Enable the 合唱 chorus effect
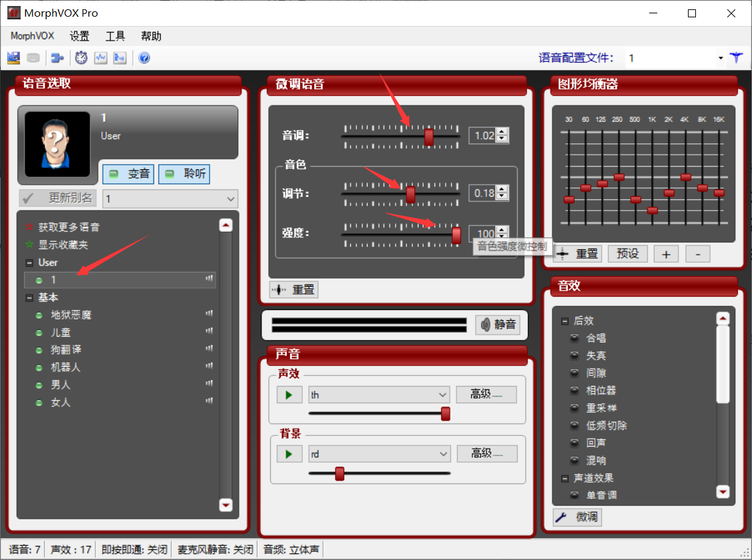752x560 pixels. click(x=574, y=338)
